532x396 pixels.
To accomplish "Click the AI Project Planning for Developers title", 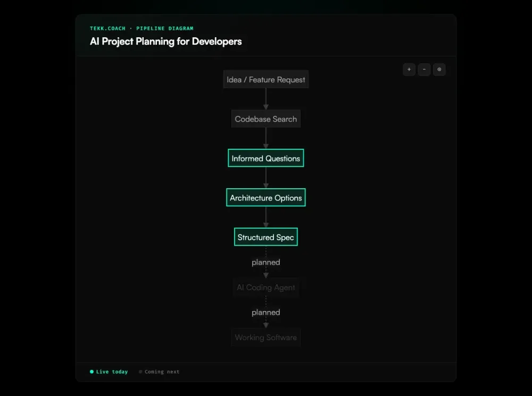I will pos(166,41).
